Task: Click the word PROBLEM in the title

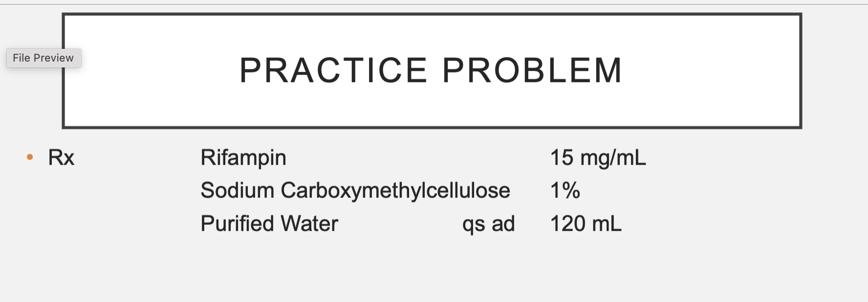Action: [x=532, y=70]
